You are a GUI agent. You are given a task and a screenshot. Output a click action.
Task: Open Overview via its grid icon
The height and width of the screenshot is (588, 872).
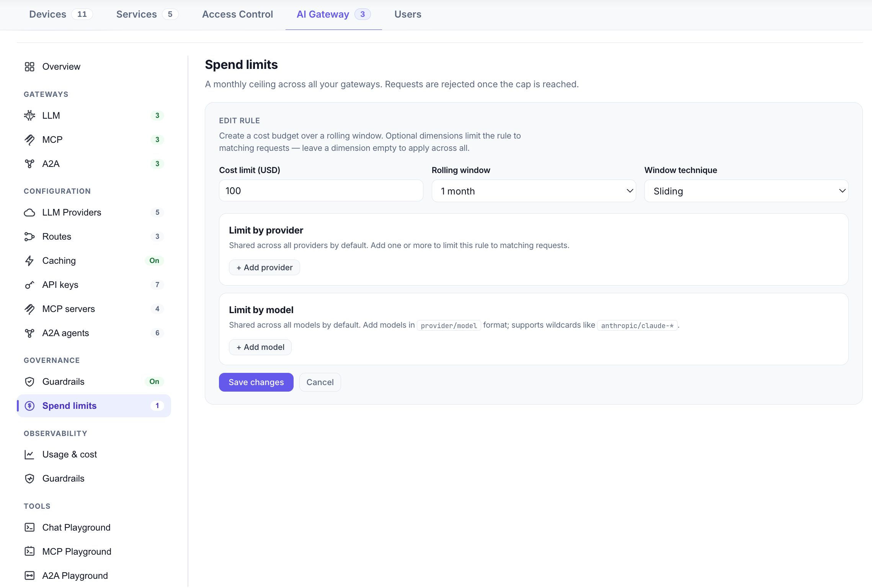29,67
